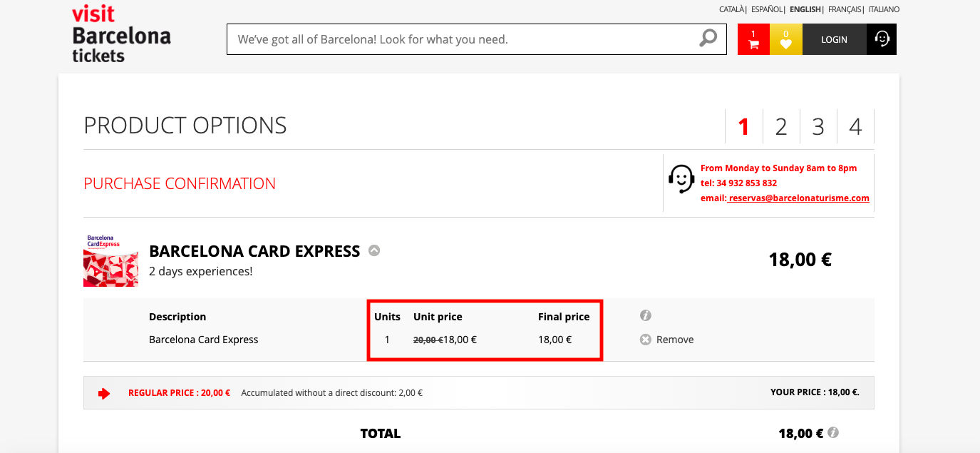The height and width of the screenshot is (453, 980).
Task: Click the red arrow icon beside Regular Price
Action: coord(104,393)
